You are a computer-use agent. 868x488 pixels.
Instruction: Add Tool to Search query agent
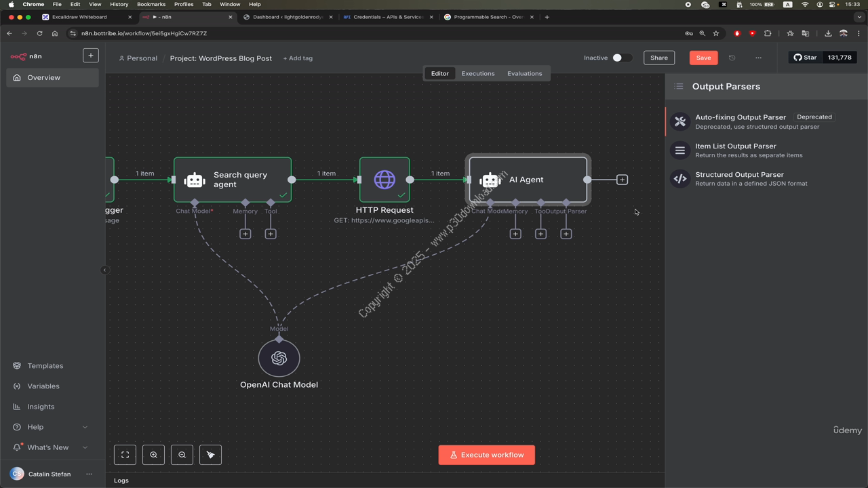point(271,234)
